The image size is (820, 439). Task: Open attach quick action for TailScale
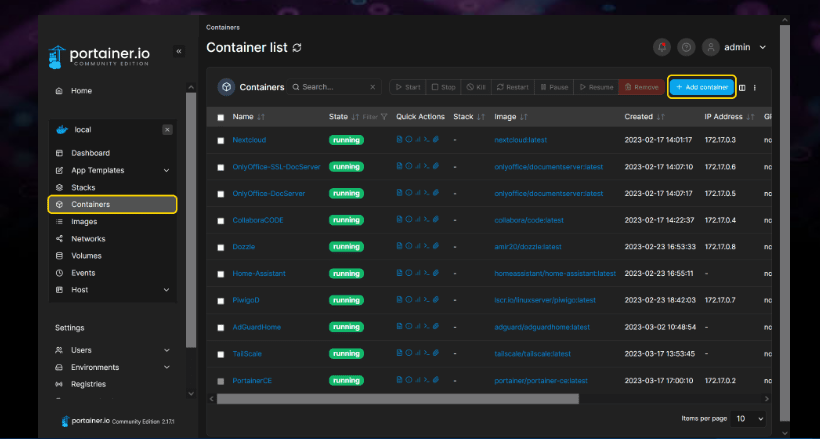coord(436,353)
